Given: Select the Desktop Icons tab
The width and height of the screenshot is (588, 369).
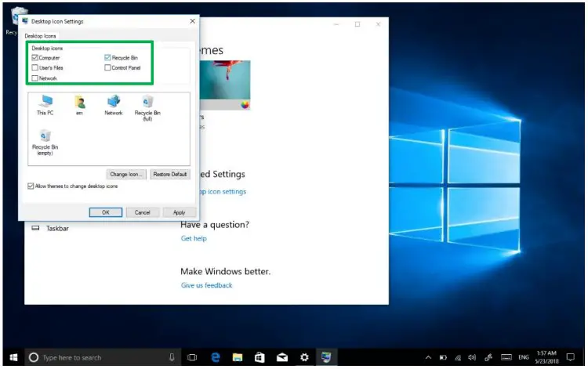Looking at the screenshot, I should tap(40, 36).
